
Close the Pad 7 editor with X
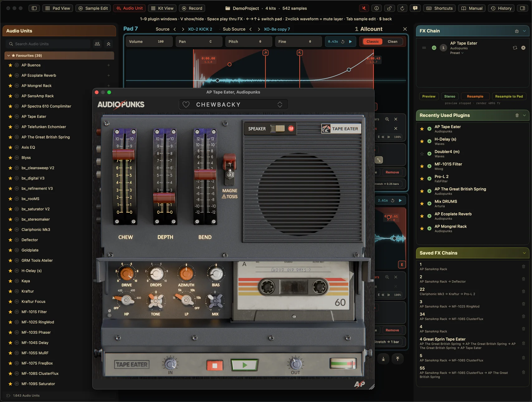point(405,29)
